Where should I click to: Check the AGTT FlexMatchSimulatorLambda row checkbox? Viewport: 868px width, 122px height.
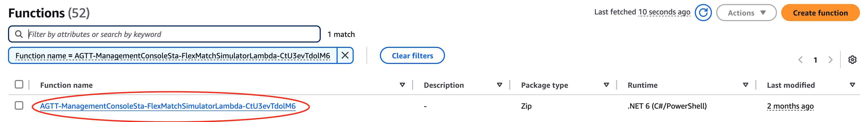pos(19,105)
